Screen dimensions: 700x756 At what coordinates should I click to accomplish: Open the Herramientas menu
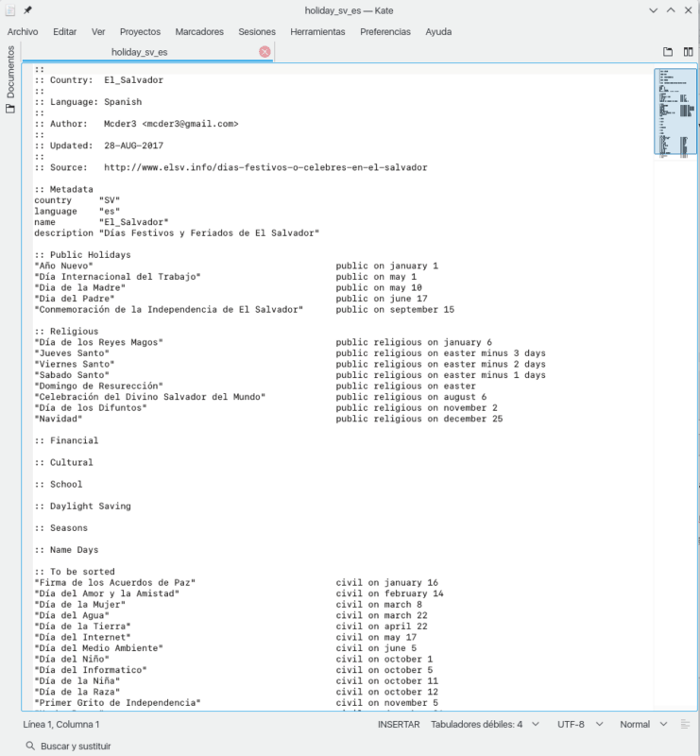tap(317, 31)
